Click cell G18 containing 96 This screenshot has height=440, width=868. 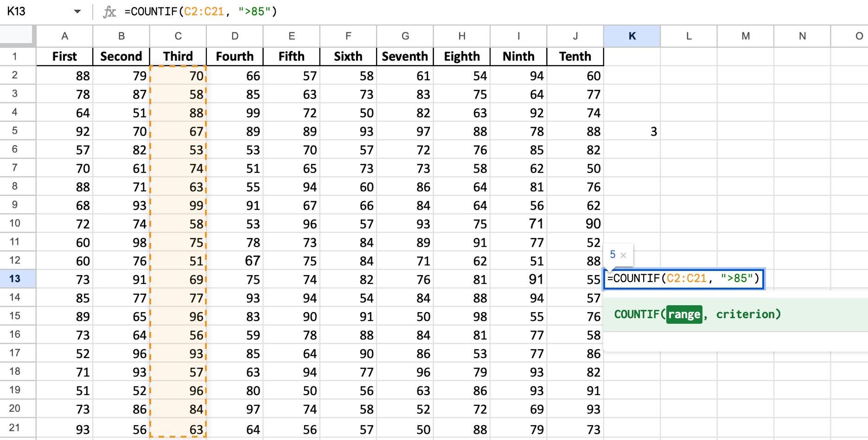pyautogui.click(x=405, y=372)
